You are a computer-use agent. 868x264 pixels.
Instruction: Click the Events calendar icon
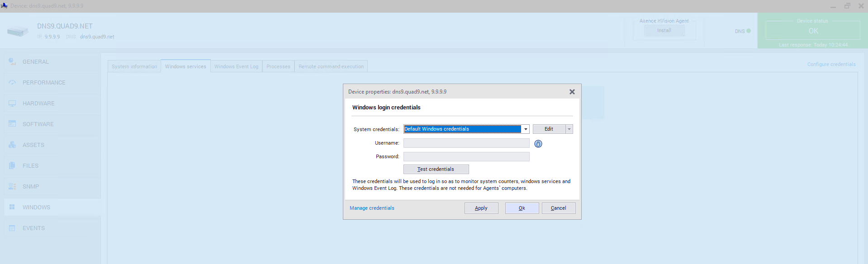[12, 228]
